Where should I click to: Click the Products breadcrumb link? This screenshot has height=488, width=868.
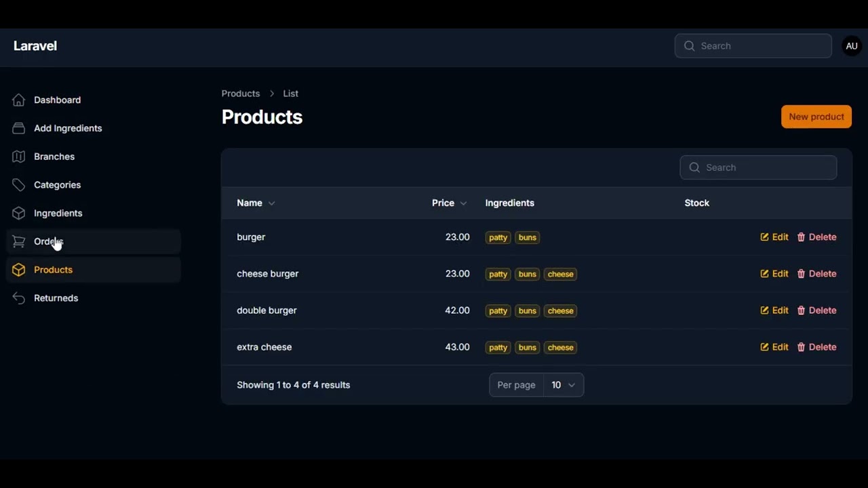click(x=241, y=94)
